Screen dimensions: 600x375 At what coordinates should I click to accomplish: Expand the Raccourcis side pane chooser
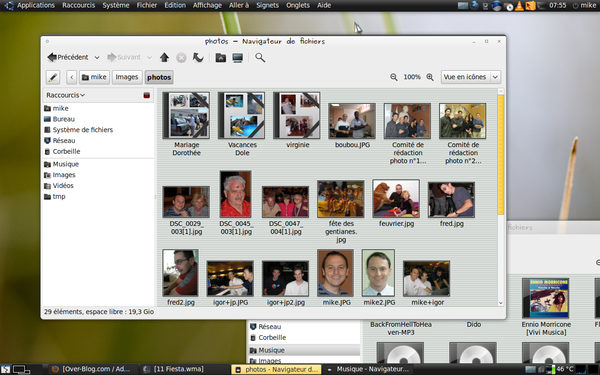pos(65,95)
